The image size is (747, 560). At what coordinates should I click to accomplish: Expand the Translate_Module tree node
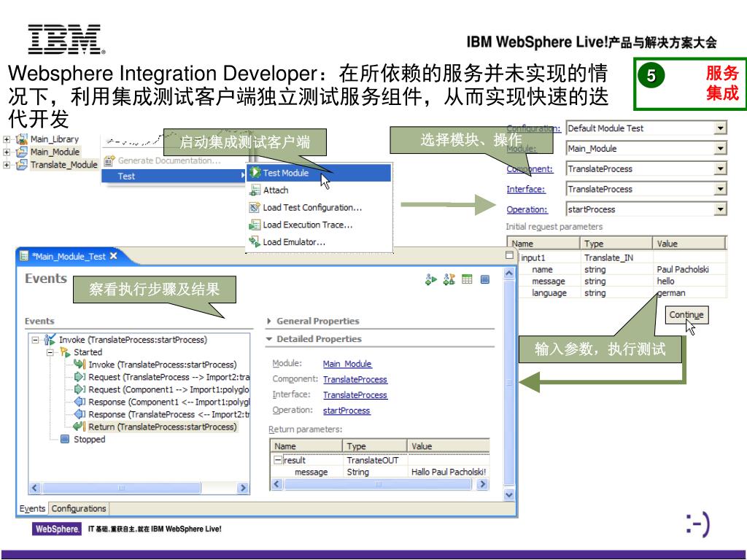pos(7,165)
